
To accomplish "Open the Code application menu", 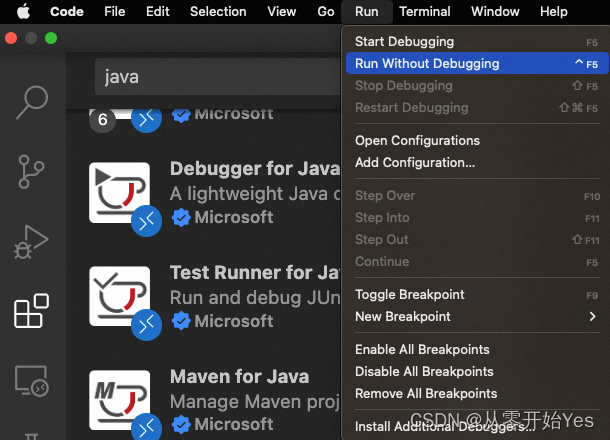I will (x=67, y=12).
